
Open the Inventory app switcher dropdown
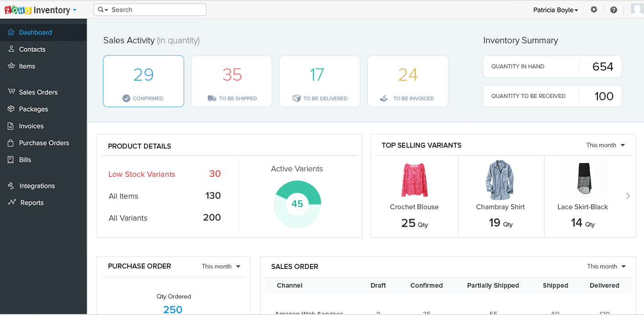click(75, 10)
